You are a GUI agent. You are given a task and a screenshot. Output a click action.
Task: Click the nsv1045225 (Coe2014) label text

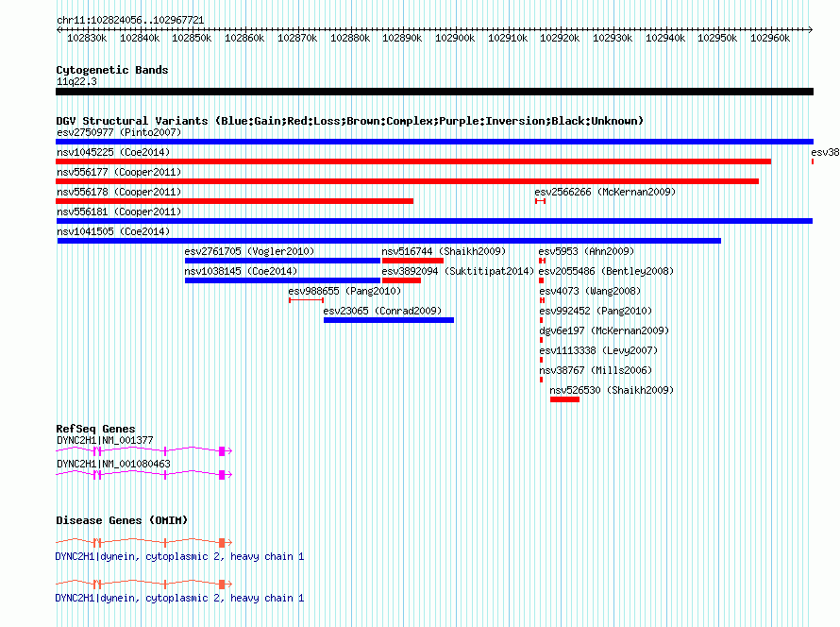click(x=113, y=152)
